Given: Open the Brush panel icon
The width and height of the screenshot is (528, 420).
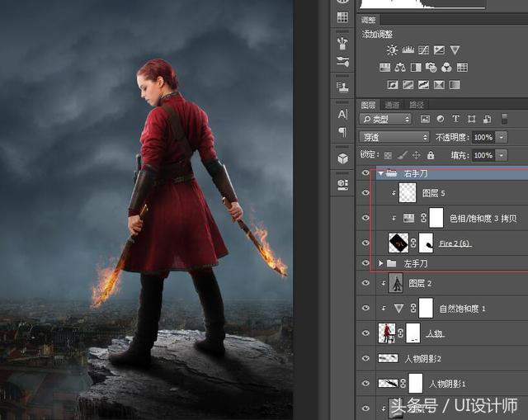Looking at the screenshot, I should coord(342,43).
